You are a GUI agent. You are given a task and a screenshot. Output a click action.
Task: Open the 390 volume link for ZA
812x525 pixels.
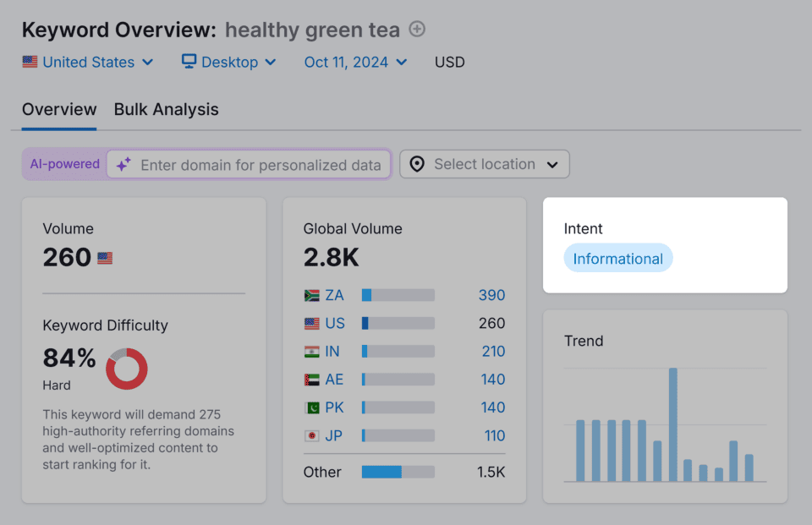pyautogui.click(x=491, y=295)
